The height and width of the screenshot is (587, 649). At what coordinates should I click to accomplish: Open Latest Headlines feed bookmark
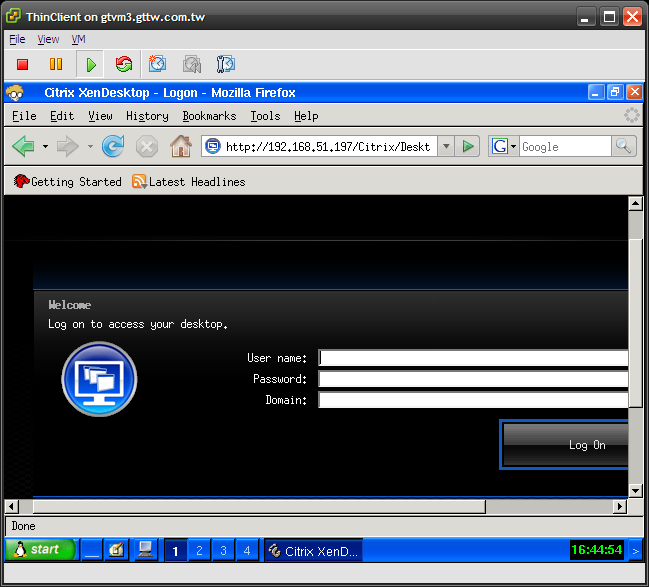(x=189, y=182)
